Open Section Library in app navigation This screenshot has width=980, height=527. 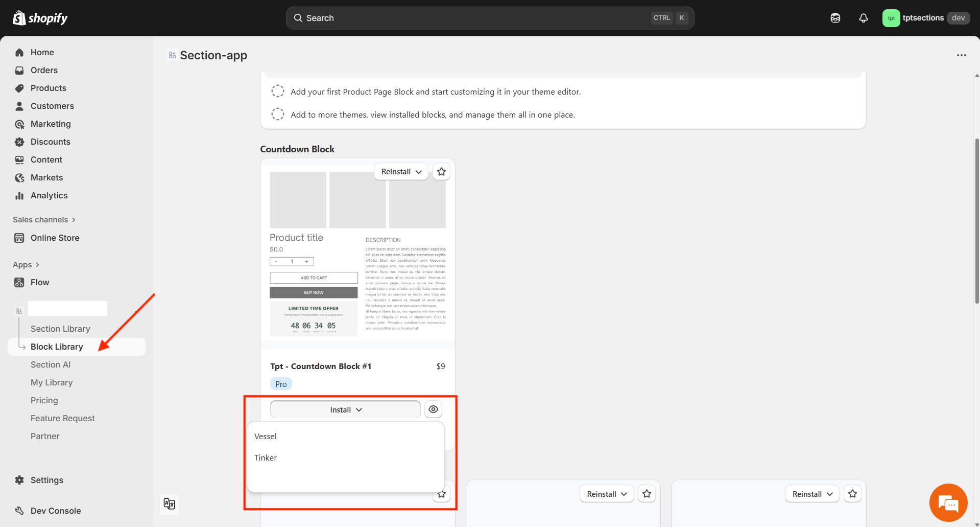(60, 329)
